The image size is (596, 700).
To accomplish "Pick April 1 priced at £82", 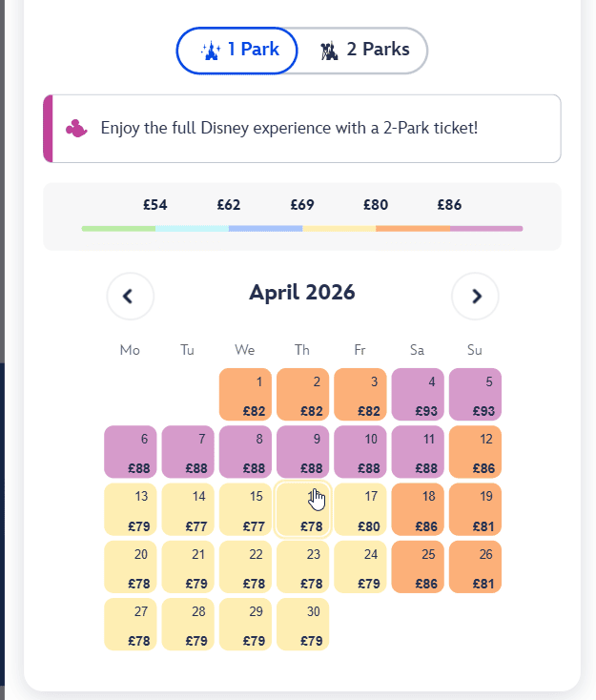I will 245,395.
